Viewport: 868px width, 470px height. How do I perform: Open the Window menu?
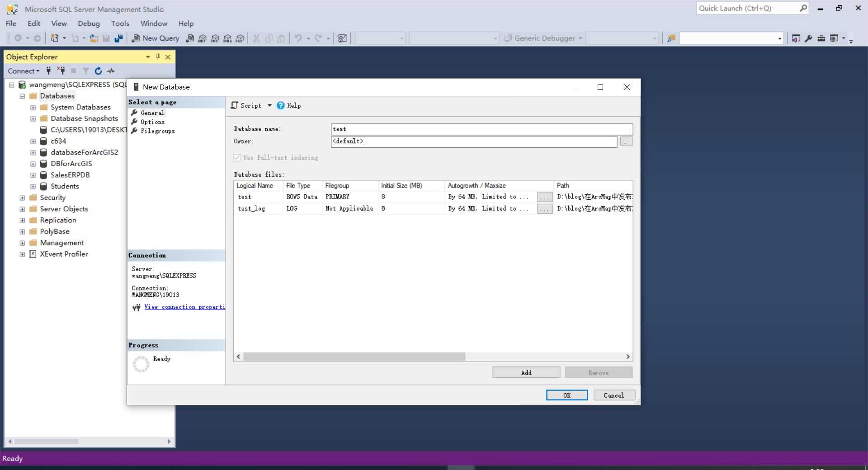tap(154, 23)
